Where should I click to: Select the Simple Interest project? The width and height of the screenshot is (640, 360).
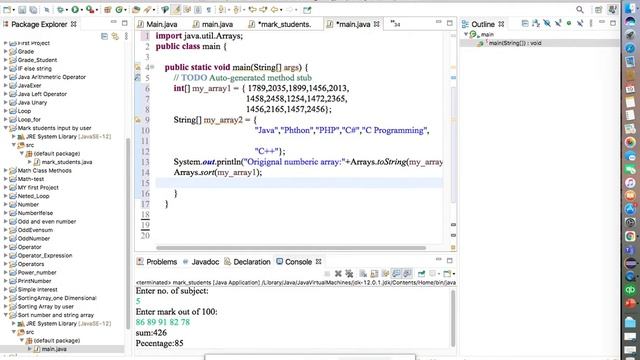[x=38, y=289]
